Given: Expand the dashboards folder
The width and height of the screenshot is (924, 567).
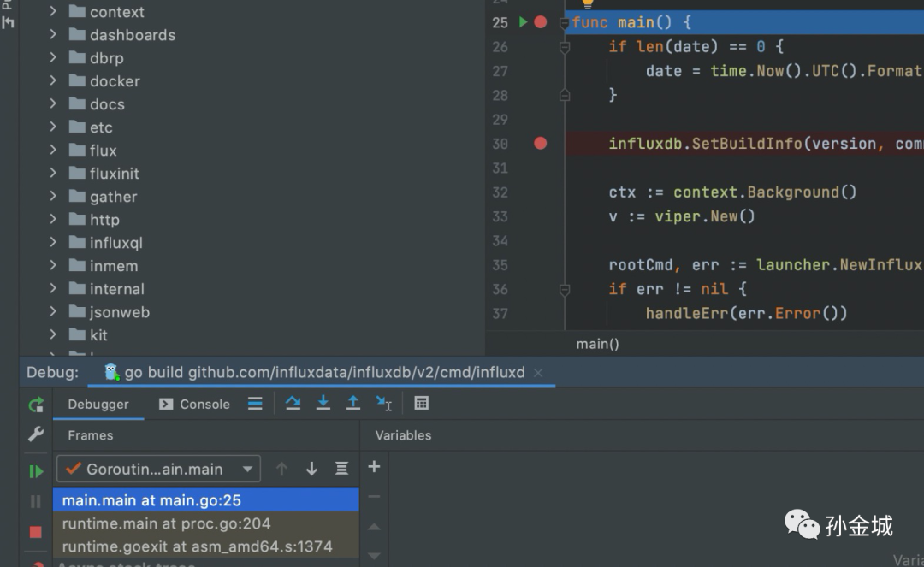Looking at the screenshot, I should pyautogui.click(x=53, y=35).
